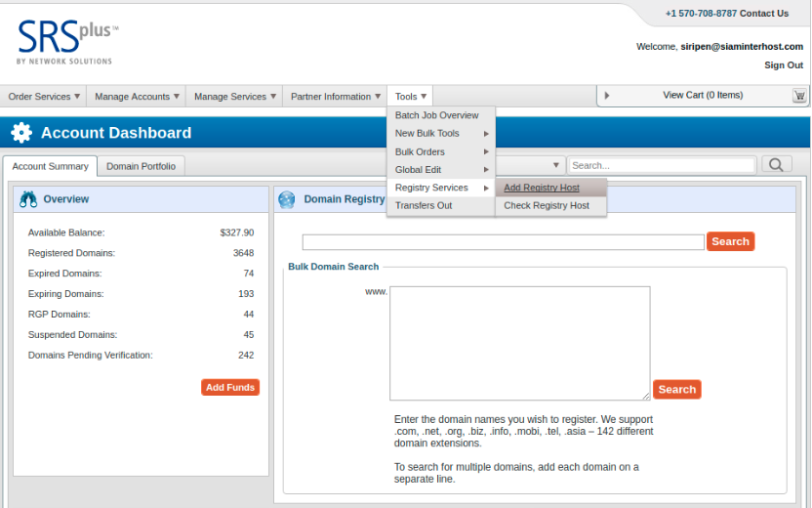Expand the Partner Information menu
The height and width of the screenshot is (508, 812).
(x=336, y=97)
